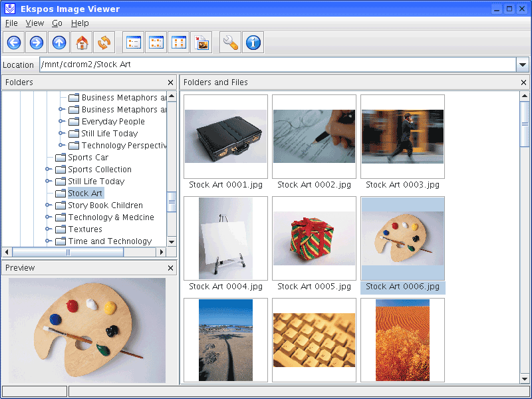Close the Folders panel
The height and width of the screenshot is (399, 532).
click(x=171, y=82)
